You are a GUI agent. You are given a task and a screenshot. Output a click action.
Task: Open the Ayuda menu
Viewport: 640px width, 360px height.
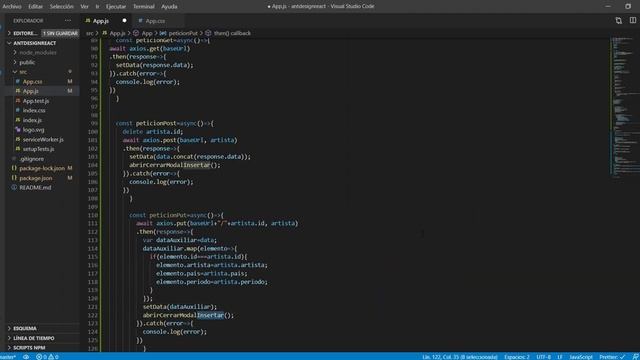point(169,7)
